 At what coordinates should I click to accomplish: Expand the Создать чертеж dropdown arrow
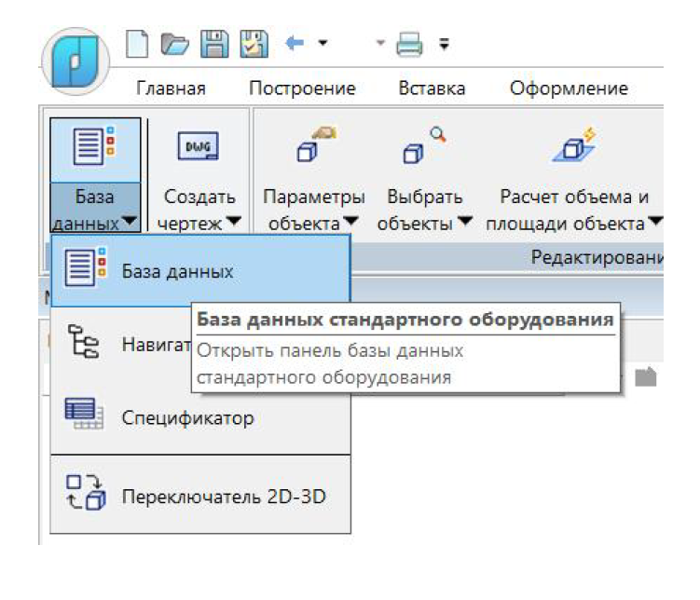pos(233,221)
